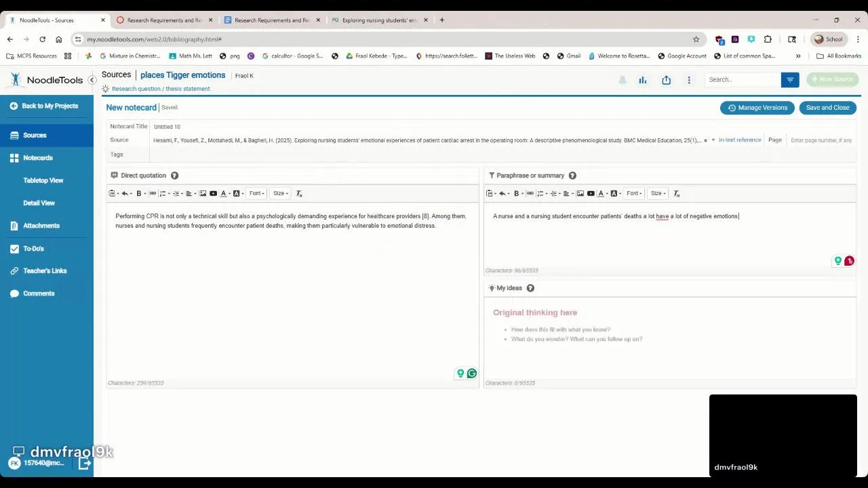Click the share/export icon
The image size is (868, 488).
[666, 80]
